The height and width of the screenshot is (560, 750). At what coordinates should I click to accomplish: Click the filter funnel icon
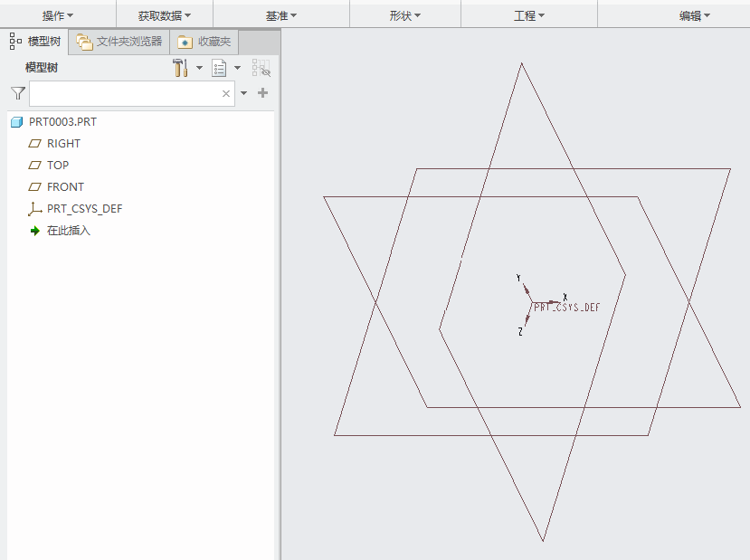pos(18,93)
